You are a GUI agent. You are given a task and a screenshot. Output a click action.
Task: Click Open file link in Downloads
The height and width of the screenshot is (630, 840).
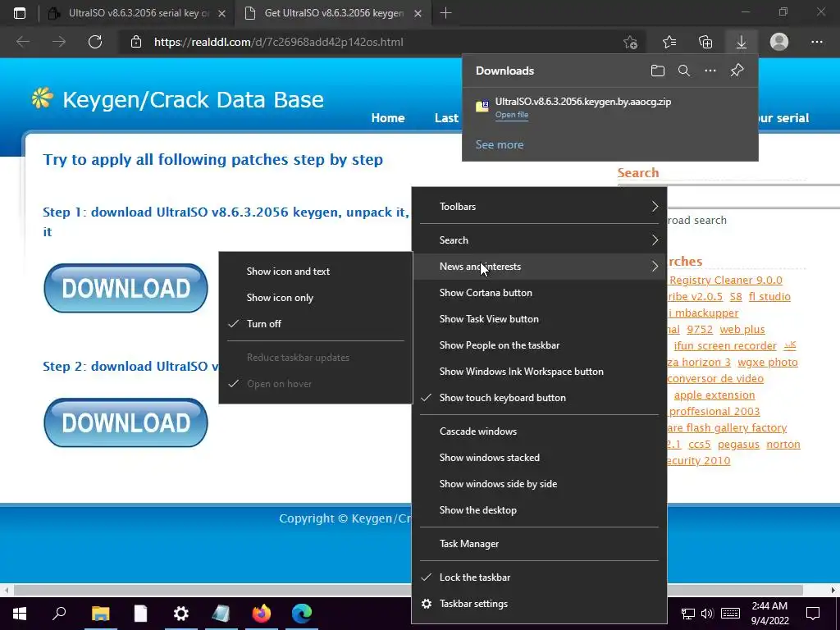[512, 115]
